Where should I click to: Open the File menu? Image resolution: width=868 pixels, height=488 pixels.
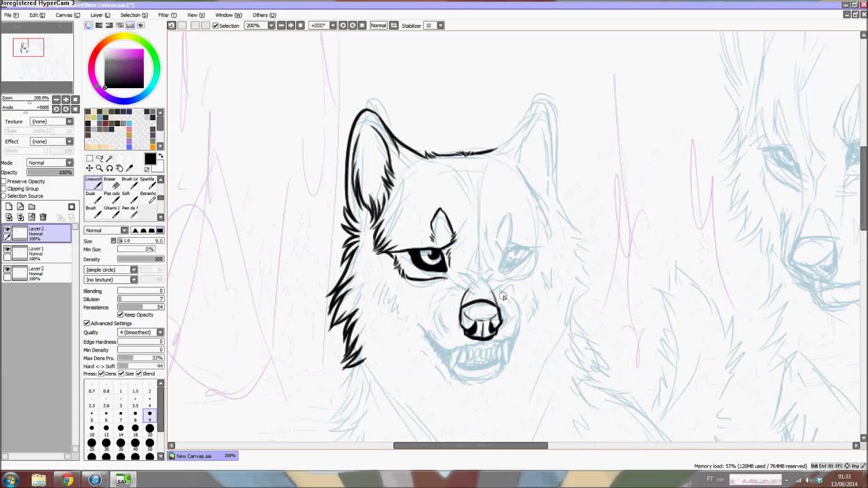12,15
